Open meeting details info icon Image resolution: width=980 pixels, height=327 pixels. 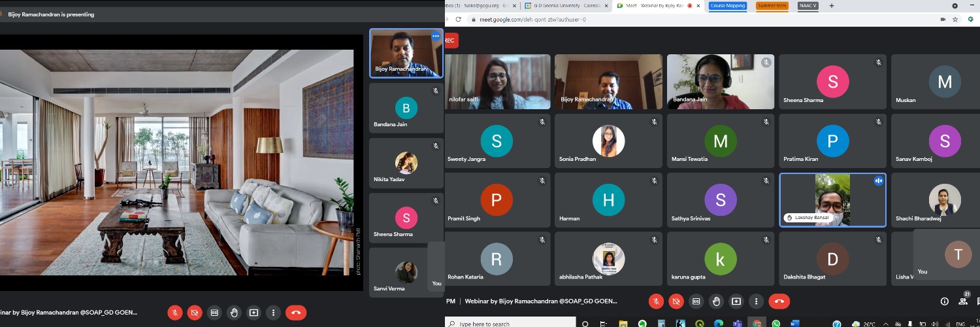pos(944,301)
